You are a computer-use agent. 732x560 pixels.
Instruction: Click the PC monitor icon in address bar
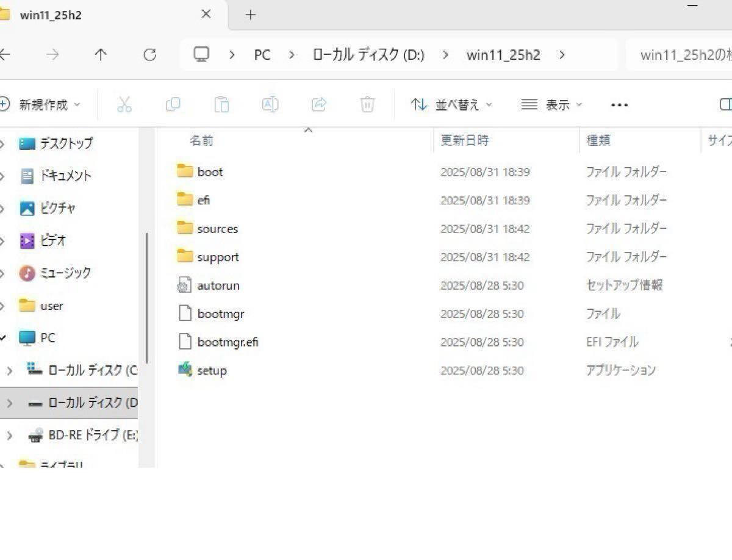pyautogui.click(x=201, y=55)
